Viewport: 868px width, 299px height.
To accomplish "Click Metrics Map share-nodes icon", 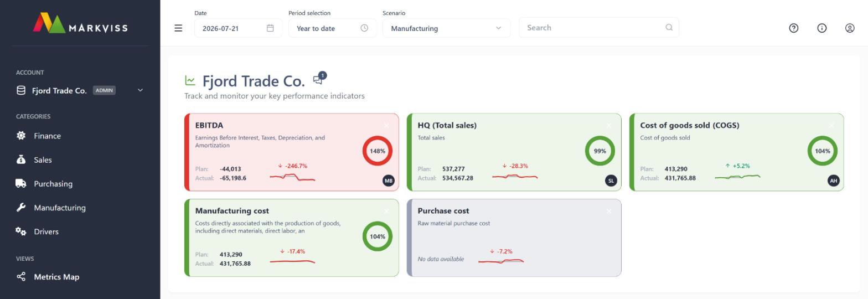I will (21, 276).
